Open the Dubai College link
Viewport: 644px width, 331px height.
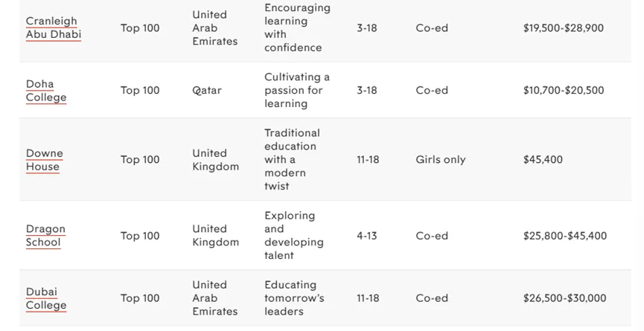coord(46,298)
